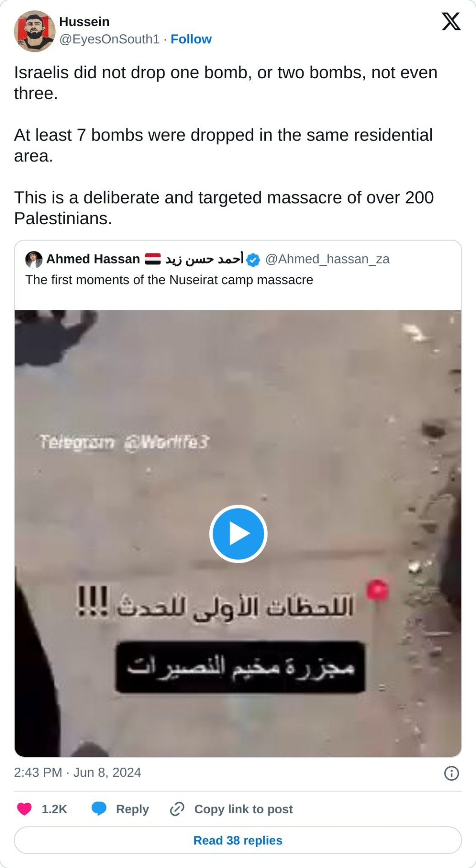Open the X logo icon
The height and width of the screenshot is (868, 476).
pyautogui.click(x=451, y=21)
